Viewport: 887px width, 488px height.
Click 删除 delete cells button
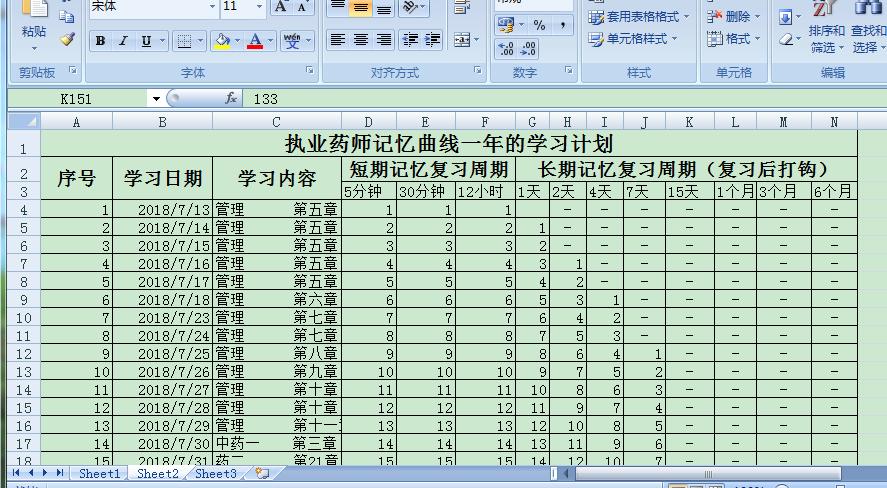pyautogui.click(x=733, y=17)
